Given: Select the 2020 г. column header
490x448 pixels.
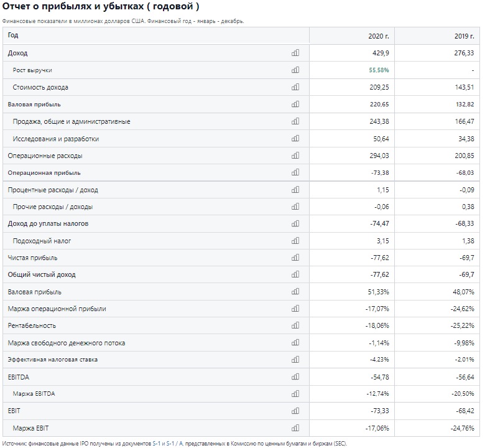Looking at the screenshot, I should tap(352, 35).
